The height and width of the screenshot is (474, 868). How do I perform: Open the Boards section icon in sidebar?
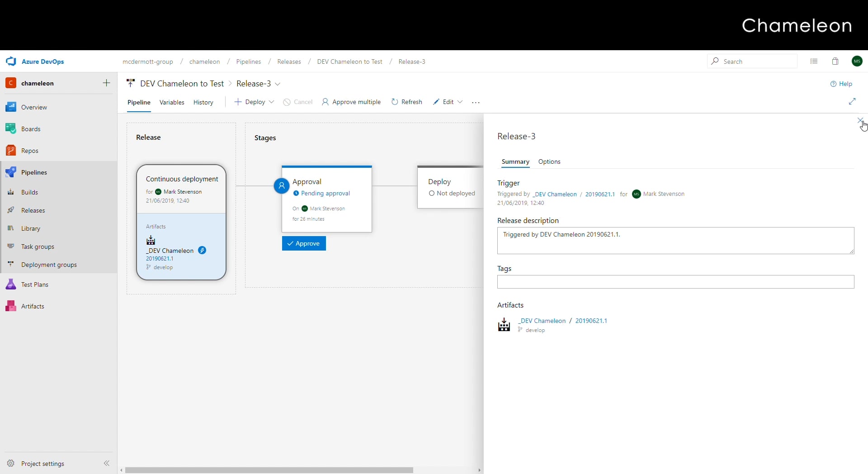pos(11,129)
